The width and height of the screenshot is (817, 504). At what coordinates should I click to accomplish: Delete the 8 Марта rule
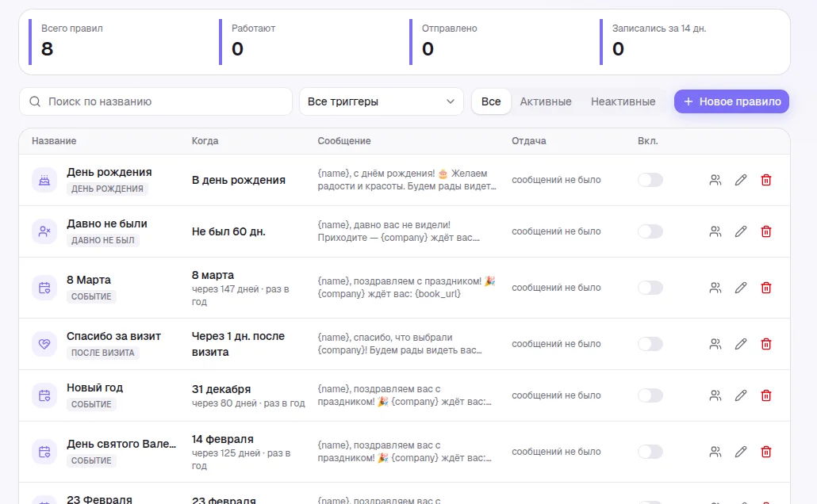tap(766, 288)
